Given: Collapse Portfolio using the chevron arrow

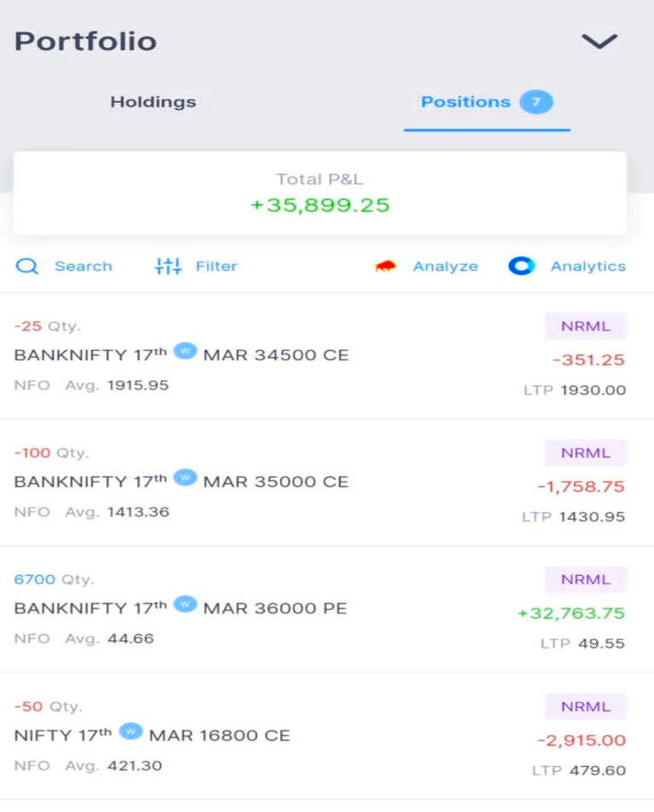Looking at the screenshot, I should point(599,42).
